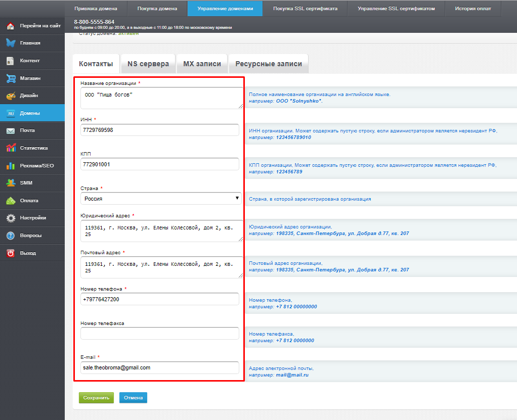
Task: Click Магазин label in the sidebar
Action: 30,78
